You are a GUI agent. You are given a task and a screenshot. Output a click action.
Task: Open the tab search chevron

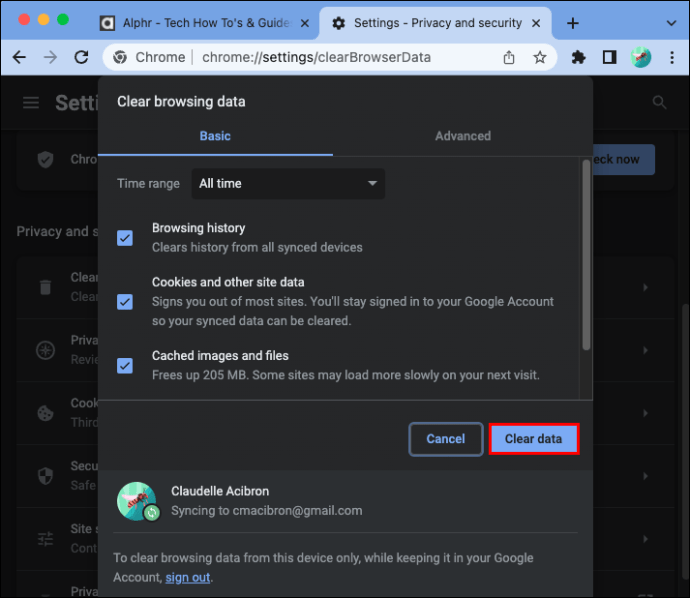[671, 23]
